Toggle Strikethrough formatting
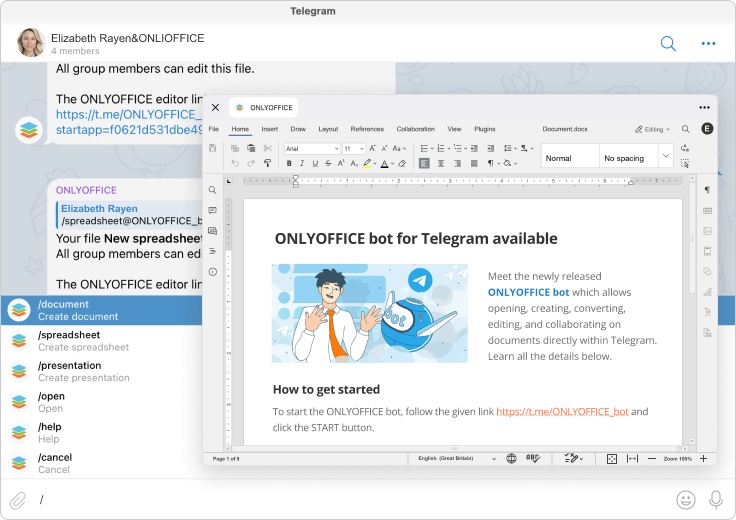 328,163
